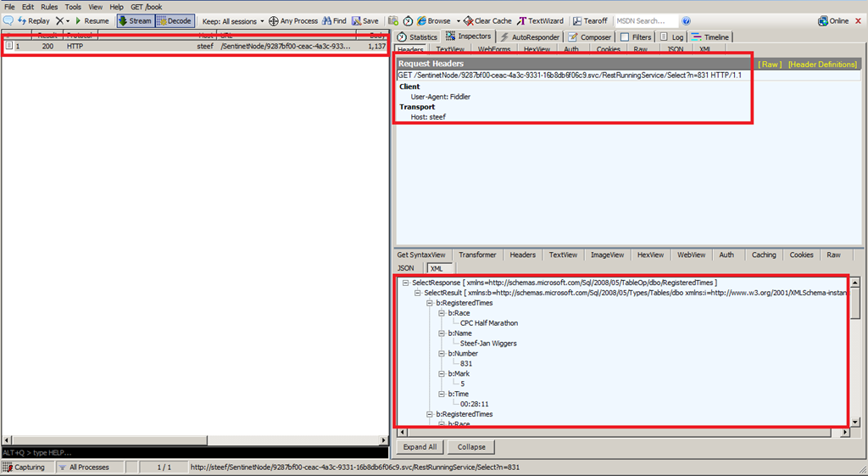Toggle Stream mode
The height and width of the screenshot is (476, 868).
coord(135,20)
